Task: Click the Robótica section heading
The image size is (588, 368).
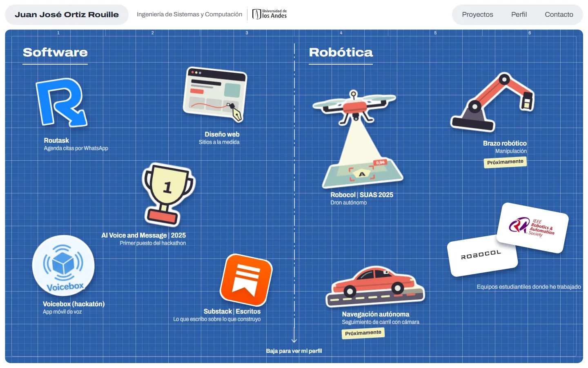Action: coord(341,52)
